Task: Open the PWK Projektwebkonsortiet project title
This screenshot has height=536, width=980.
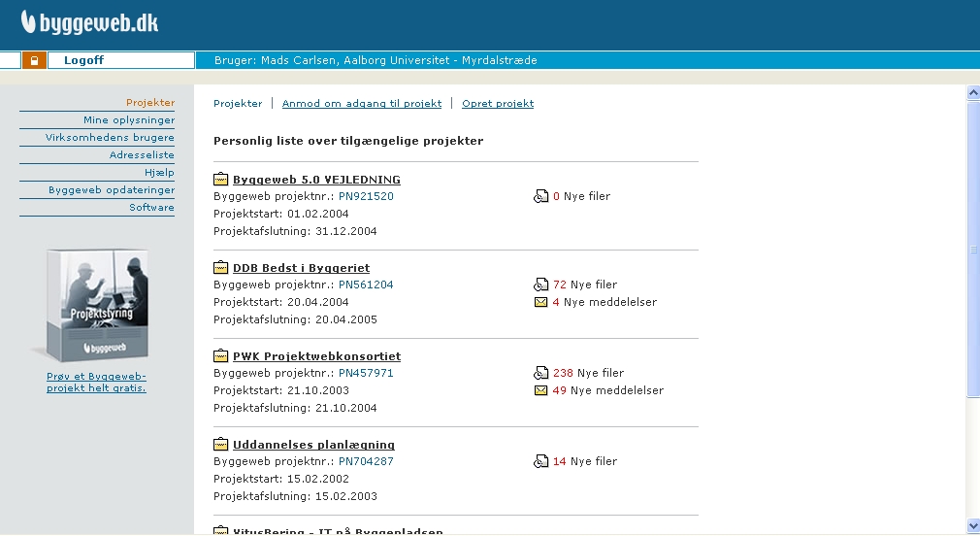Action: point(316,356)
